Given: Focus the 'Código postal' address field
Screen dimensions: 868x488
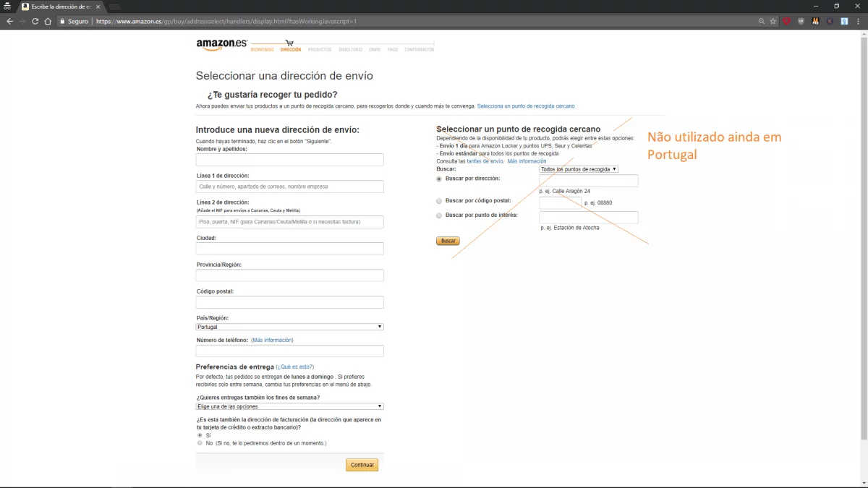Looking at the screenshot, I should 289,302.
